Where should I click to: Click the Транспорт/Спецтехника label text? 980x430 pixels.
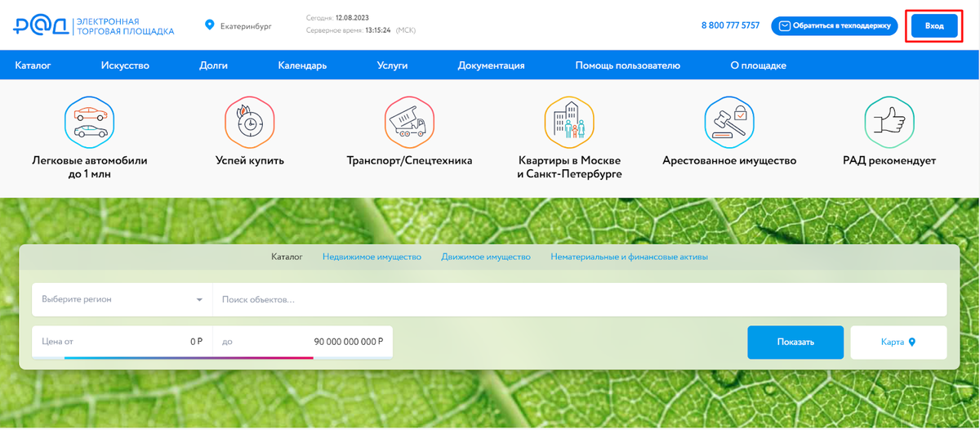410,161
